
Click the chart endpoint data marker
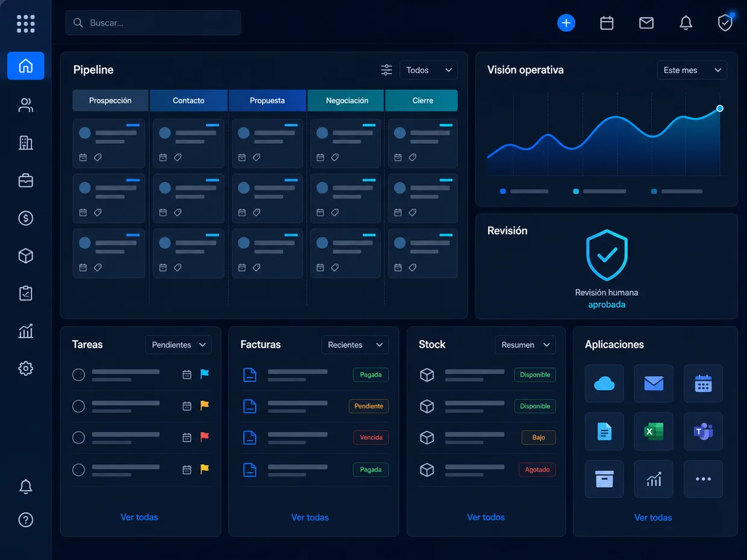720,108
